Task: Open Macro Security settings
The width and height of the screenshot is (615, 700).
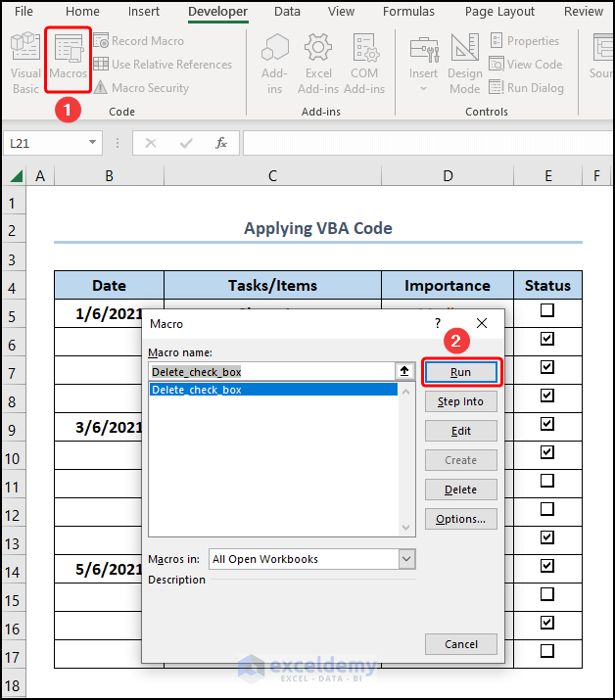Action: [x=142, y=87]
